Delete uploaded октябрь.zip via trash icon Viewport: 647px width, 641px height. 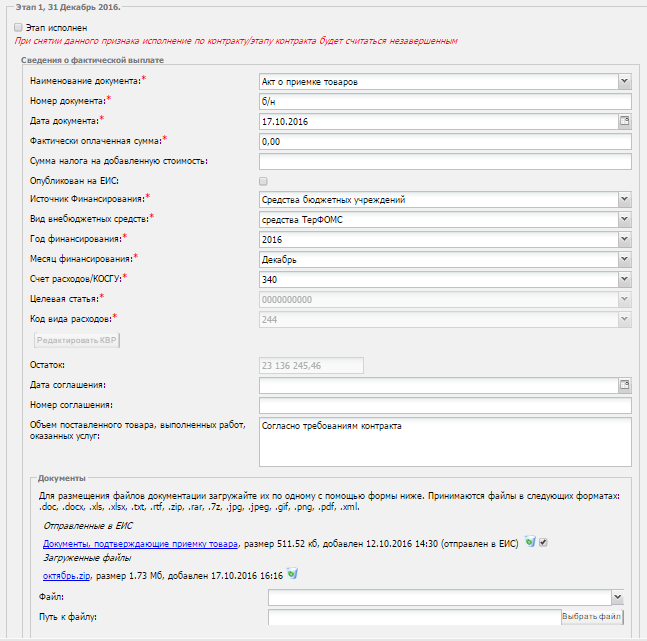pyautogui.click(x=293, y=574)
